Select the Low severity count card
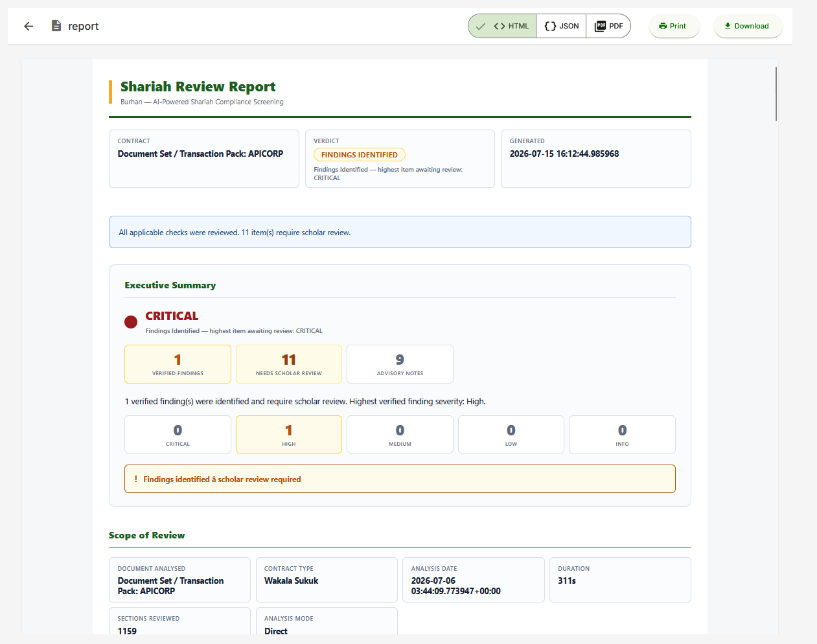This screenshot has height=644, width=817. 511,434
